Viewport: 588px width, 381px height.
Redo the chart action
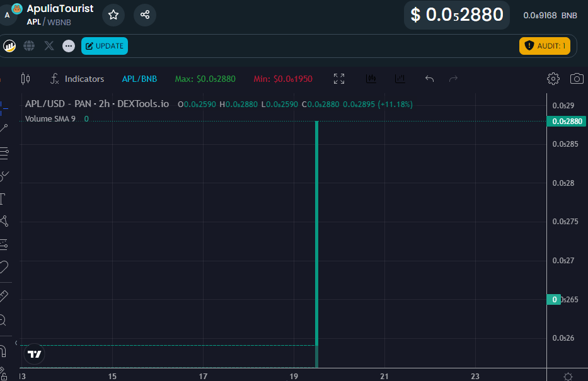click(x=453, y=79)
